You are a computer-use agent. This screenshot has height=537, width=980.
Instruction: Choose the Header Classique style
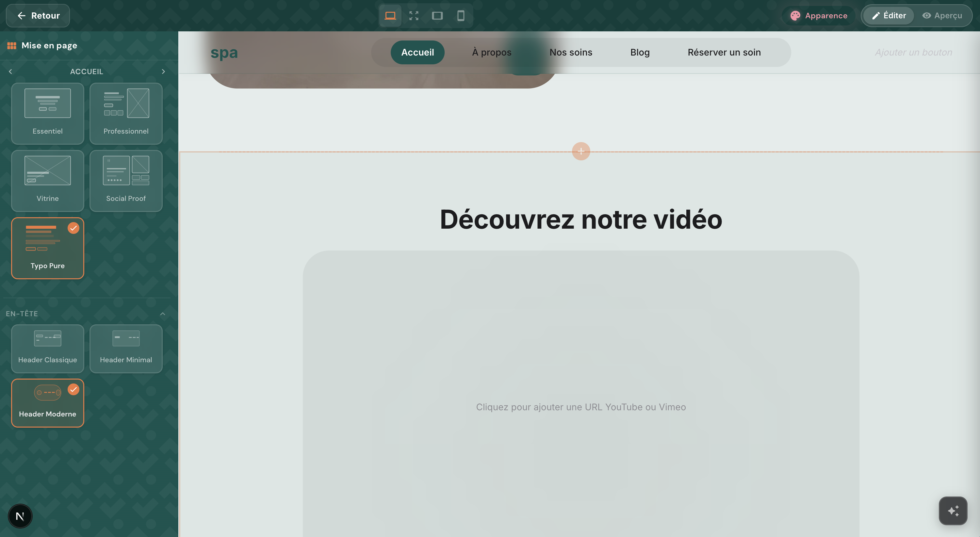coord(48,349)
